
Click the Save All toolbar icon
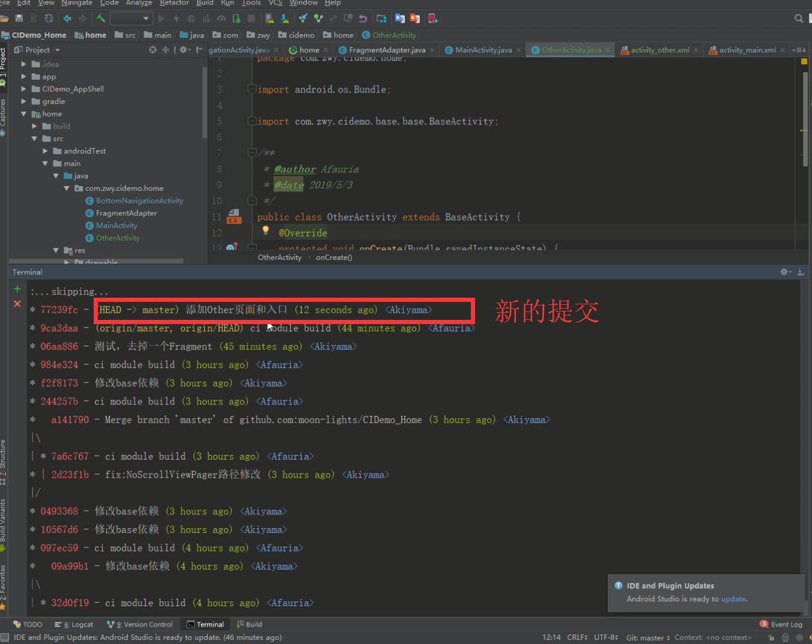coord(19,19)
